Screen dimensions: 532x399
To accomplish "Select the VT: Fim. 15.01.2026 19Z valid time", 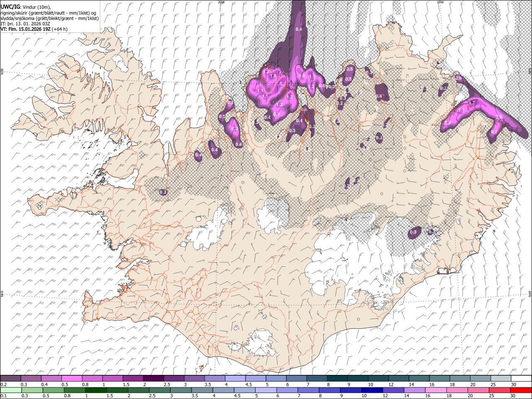I will point(26,29).
